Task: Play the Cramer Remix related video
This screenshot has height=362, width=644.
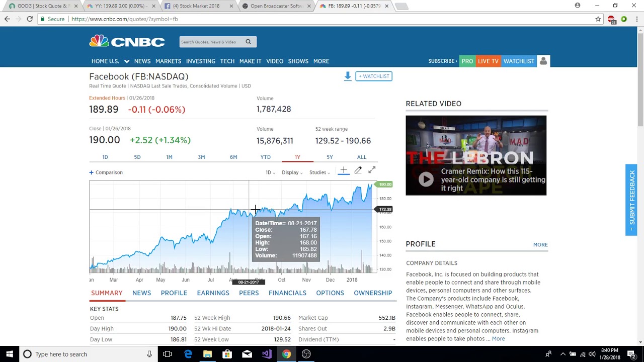Action: (x=426, y=179)
